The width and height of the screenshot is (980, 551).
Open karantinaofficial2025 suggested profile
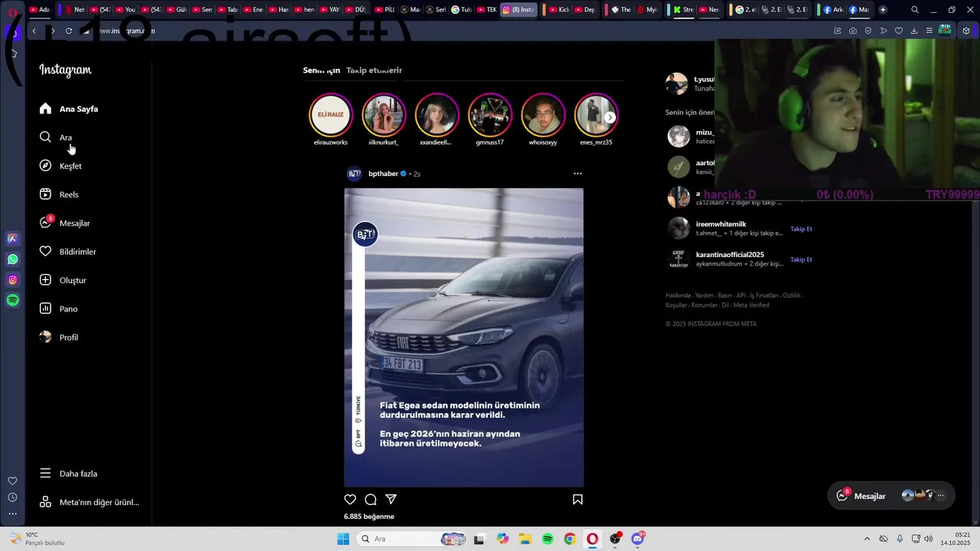click(x=730, y=255)
